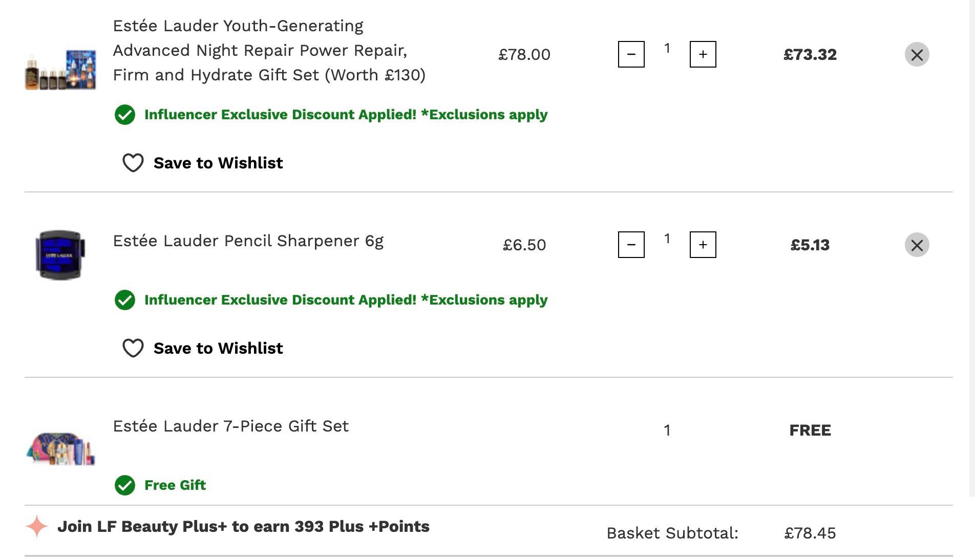The image size is (975, 560).
Task: Open Estée Lauder Pencil Sharpener 6g link
Action: (248, 241)
